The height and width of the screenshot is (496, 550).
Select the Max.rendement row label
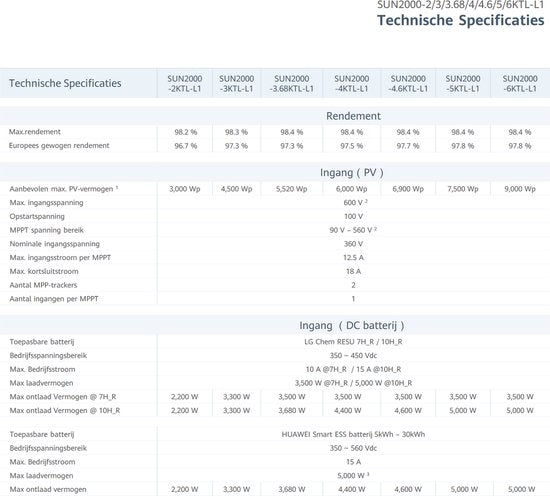[x=35, y=132]
